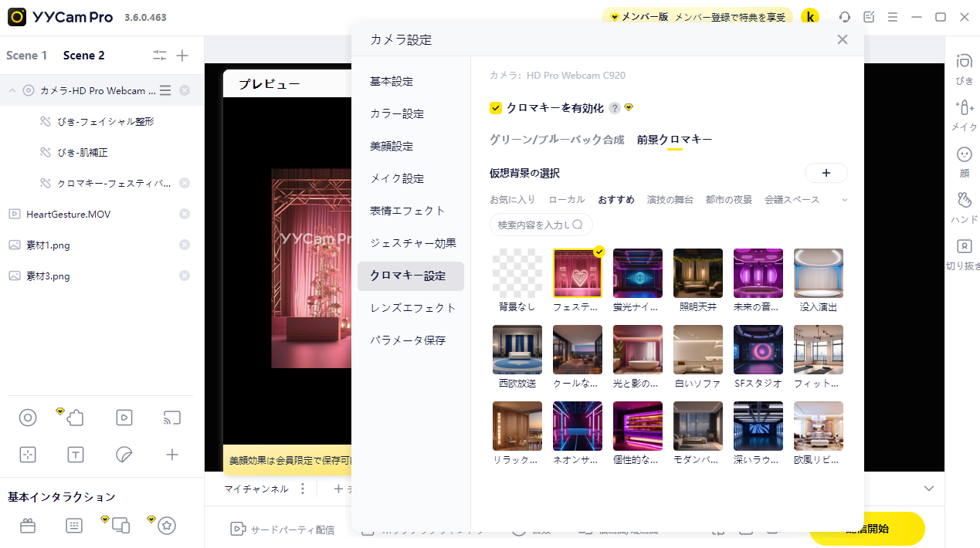The width and height of the screenshot is (980, 548).
Task: Open the screen cast source icon
Action: (171, 418)
